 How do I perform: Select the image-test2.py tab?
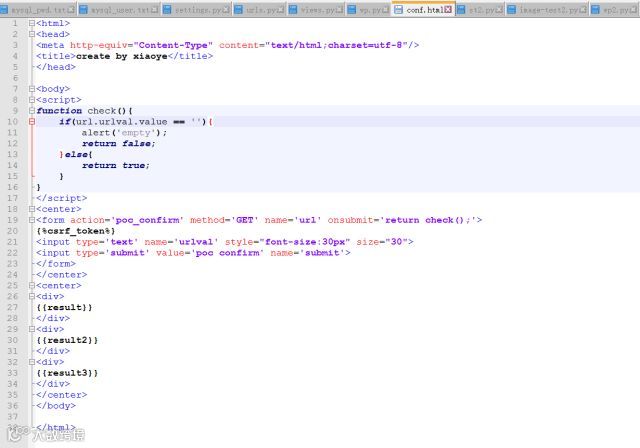(x=547, y=9)
